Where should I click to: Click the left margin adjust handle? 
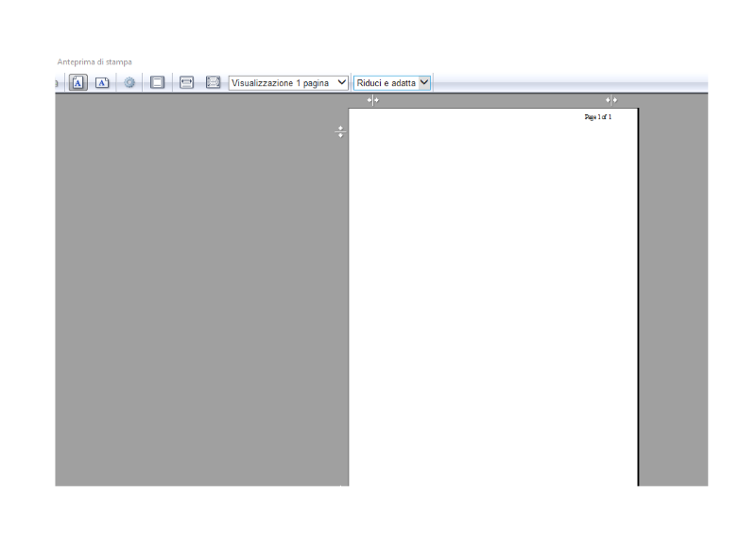coord(372,100)
